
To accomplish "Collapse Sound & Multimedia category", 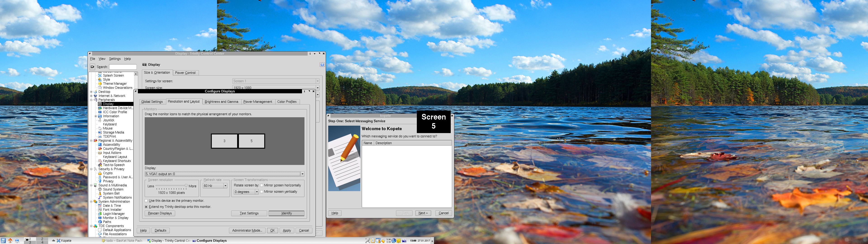I will click(91, 185).
